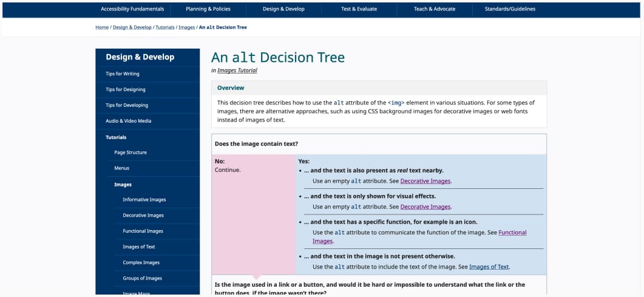Screen dimensions: 644x297
Task: Click the Home breadcrumb link
Action: [x=102, y=27]
